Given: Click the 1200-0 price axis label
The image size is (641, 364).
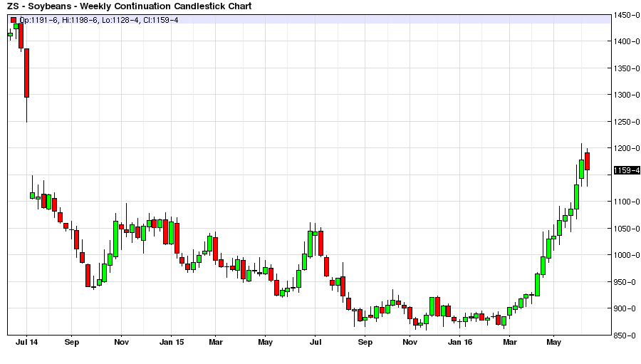Looking at the screenshot, I should [x=626, y=148].
